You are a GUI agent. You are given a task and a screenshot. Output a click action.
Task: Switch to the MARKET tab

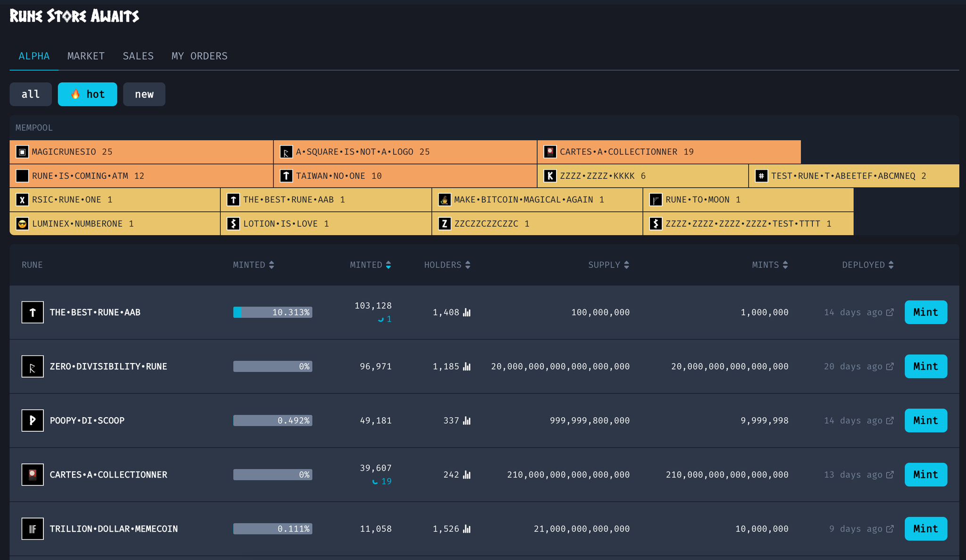(86, 56)
